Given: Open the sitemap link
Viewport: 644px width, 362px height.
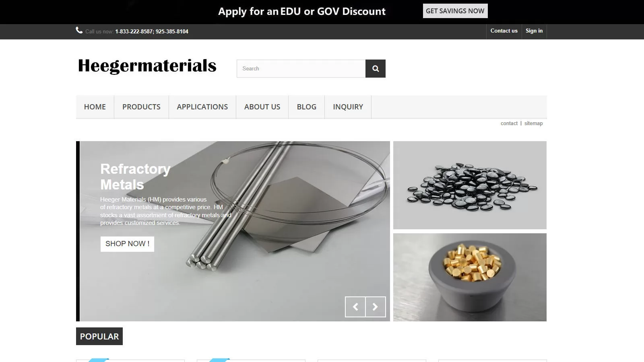Looking at the screenshot, I should pos(533,123).
